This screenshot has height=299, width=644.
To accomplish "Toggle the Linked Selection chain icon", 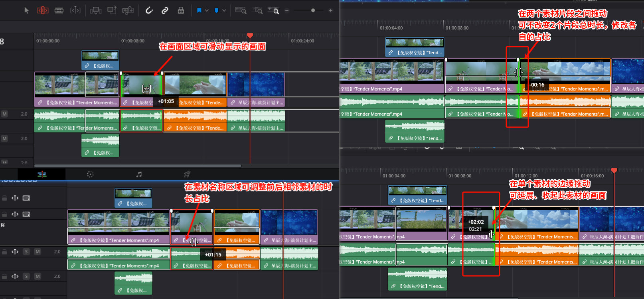I will tap(165, 10).
